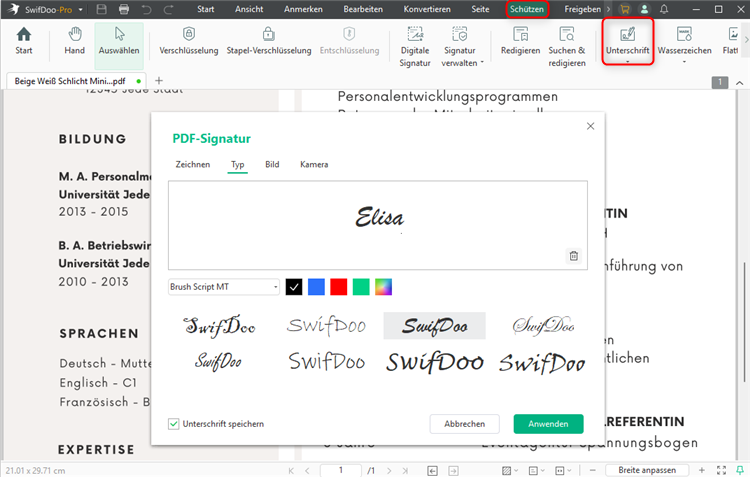Open Digitale Signatur tool
Screen dimensions: 750x477
(415, 47)
